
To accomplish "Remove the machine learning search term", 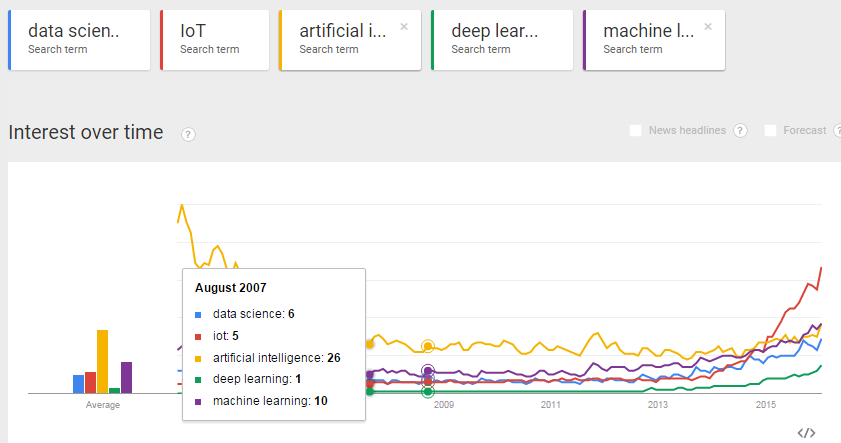I will pos(708,26).
